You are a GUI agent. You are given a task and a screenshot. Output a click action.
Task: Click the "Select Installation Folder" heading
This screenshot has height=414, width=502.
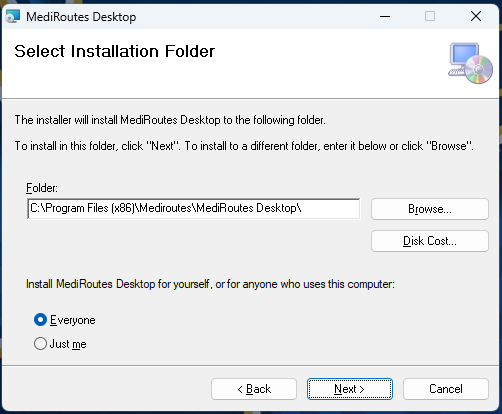pyautogui.click(x=115, y=51)
